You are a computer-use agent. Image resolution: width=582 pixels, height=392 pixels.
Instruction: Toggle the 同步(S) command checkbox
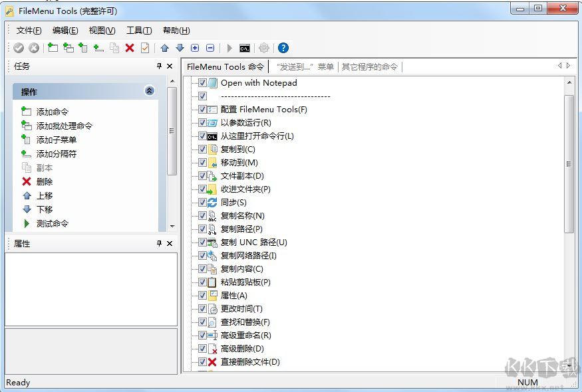(203, 203)
